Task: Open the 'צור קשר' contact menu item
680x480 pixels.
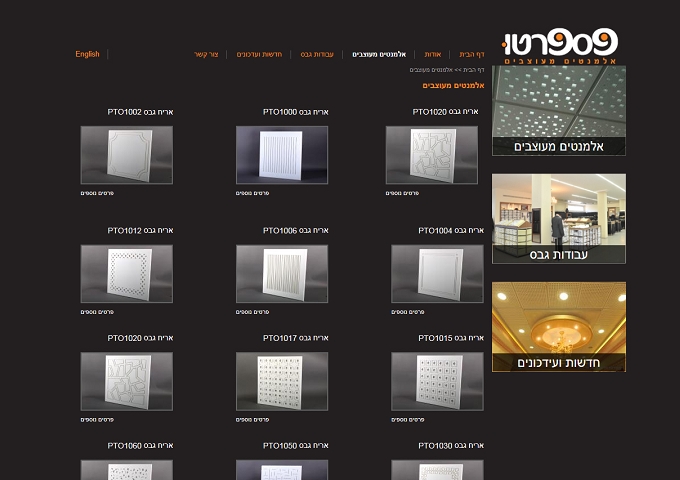Action: [206, 54]
